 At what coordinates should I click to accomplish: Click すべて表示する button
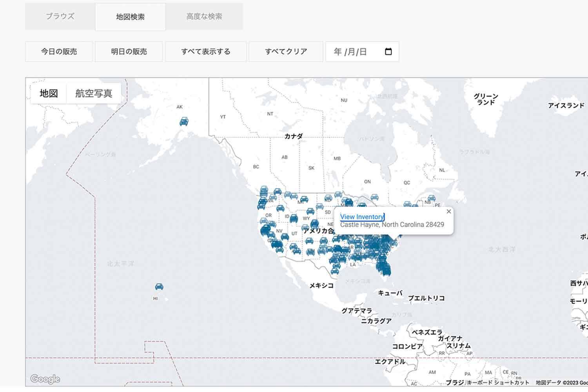pos(206,52)
